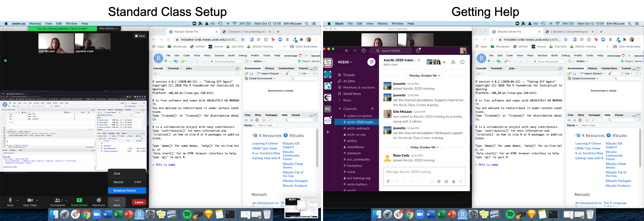Click broom clear icon in Standard Class Setup
Viewport: 644px width, 221px height.
(x=287, y=73)
